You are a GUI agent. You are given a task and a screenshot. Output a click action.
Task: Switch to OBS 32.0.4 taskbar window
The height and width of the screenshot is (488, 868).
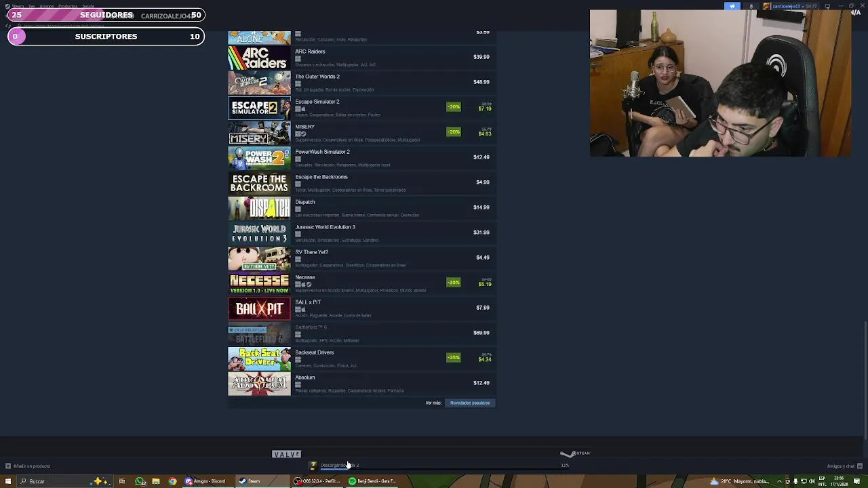point(317,481)
